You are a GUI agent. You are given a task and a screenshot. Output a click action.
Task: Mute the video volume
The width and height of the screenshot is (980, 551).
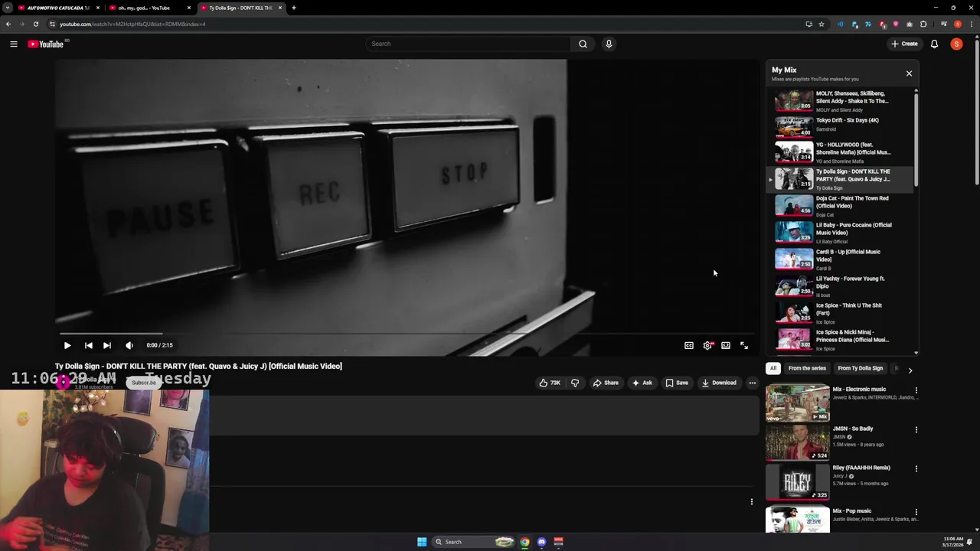[x=129, y=345]
